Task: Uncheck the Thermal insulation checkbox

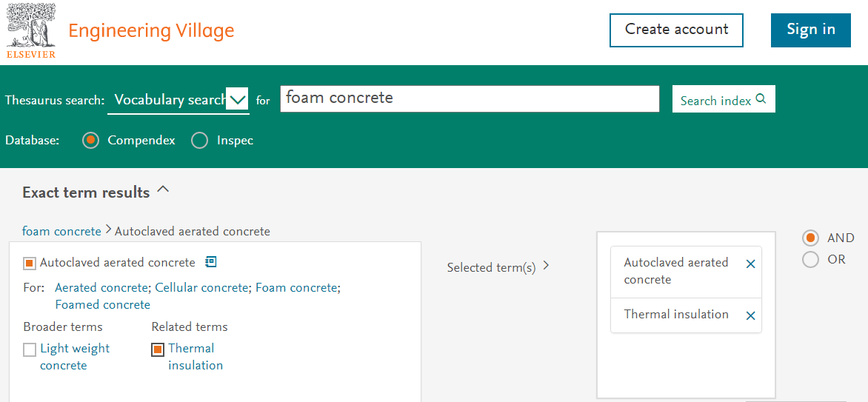Action: click(x=158, y=349)
